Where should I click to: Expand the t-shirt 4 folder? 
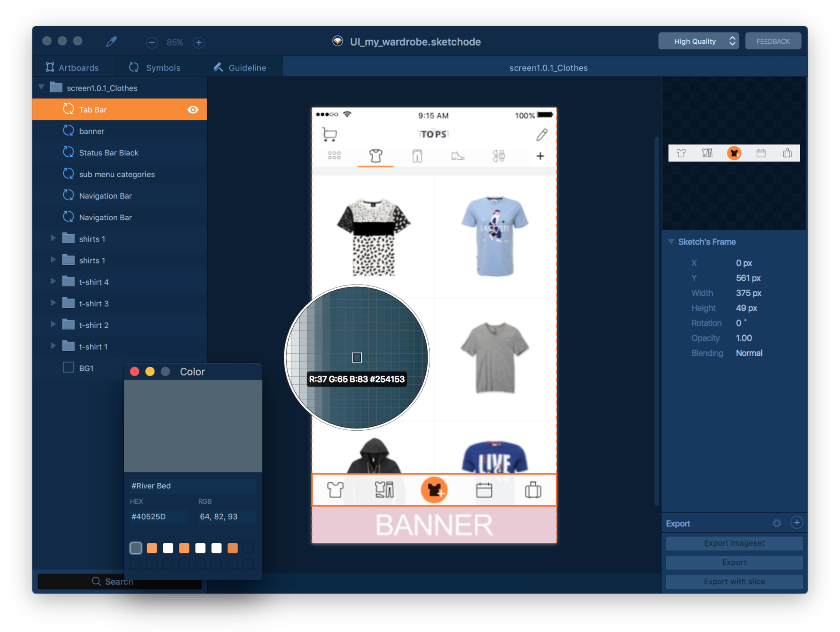click(x=53, y=281)
